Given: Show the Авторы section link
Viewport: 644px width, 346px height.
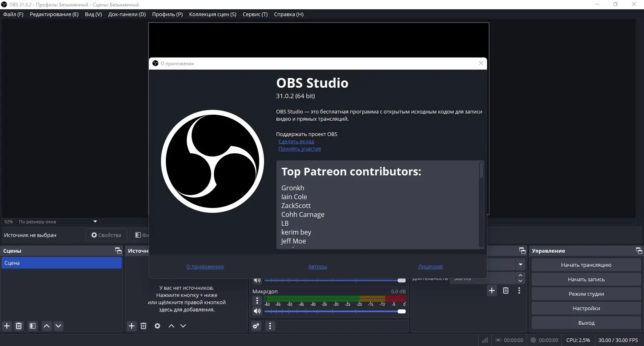Looking at the screenshot, I should tap(318, 266).
